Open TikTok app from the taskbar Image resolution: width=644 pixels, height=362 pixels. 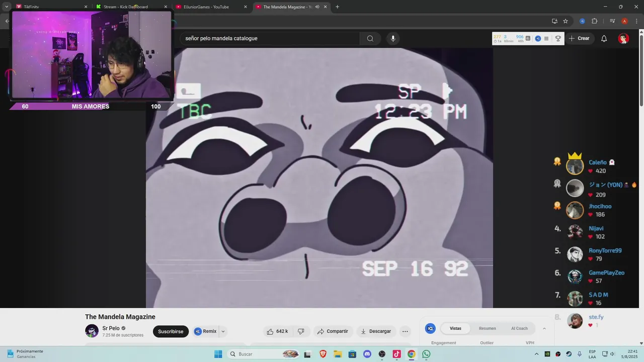396,354
